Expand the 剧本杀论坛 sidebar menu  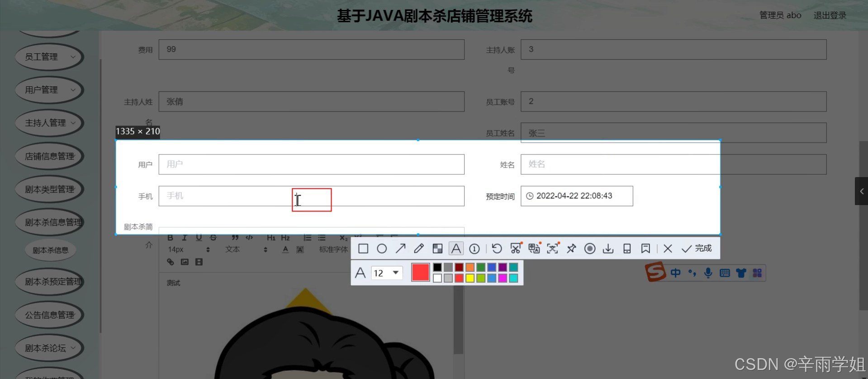(x=49, y=348)
